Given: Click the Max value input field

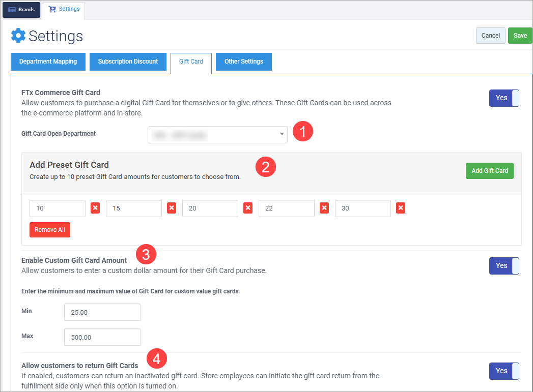Looking at the screenshot, I should click(x=102, y=337).
